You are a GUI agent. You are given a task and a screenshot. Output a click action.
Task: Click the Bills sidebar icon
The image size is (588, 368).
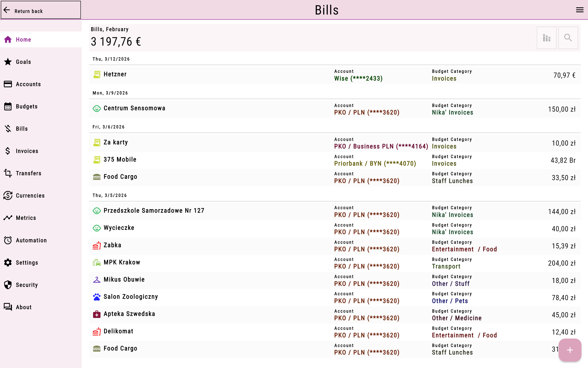coord(8,129)
